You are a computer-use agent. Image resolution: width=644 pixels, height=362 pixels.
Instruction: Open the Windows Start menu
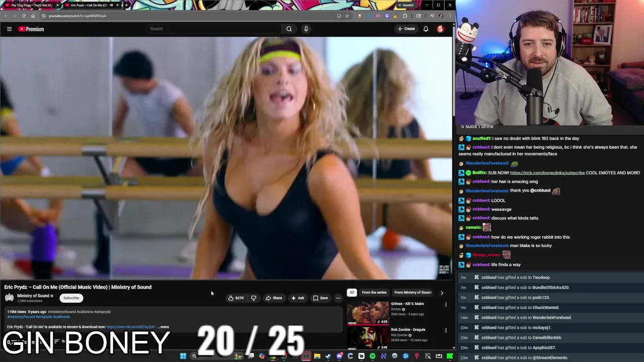(x=183, y=356)
